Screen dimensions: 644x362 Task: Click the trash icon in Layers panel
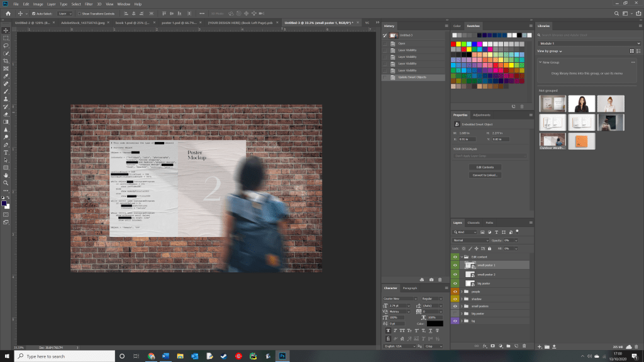pos(525,346)
